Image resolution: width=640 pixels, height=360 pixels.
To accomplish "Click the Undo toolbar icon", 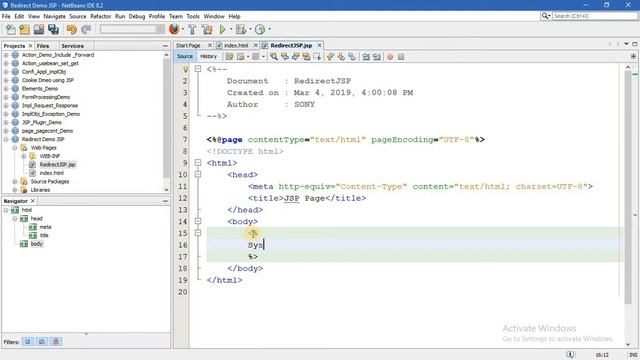I will point(72,29).
